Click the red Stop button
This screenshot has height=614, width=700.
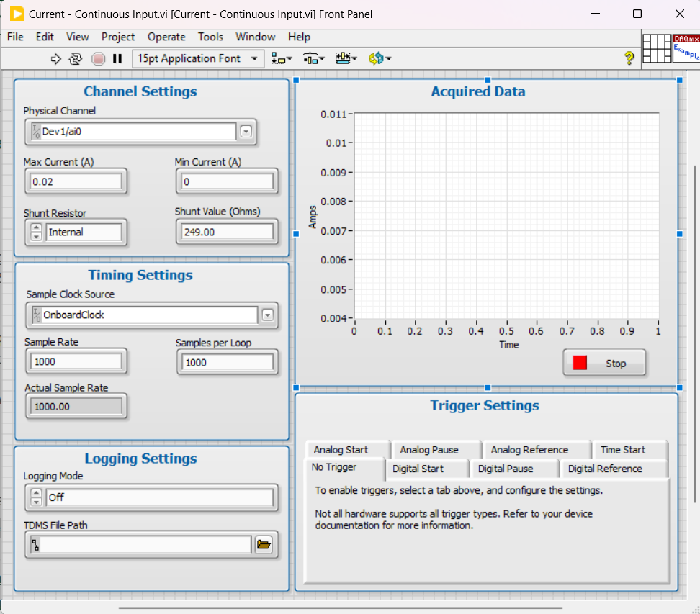click(x=604, y=364)
